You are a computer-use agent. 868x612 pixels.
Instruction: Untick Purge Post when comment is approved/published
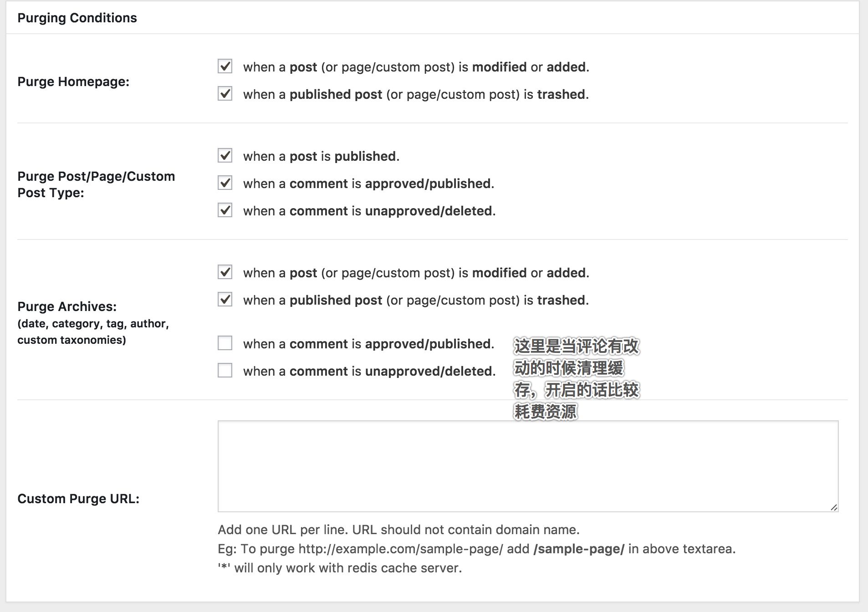(x=225, y=183)
